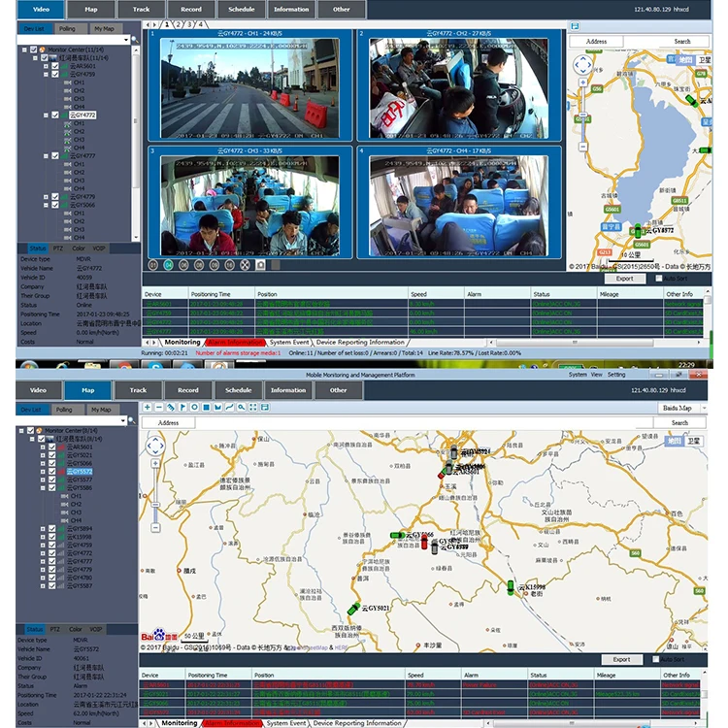Viewport: 728px width, 728px height.
Task: Toggle the 云GY4759 checkbox in the upper window's device tree
Action: click(x=55, y=74)
